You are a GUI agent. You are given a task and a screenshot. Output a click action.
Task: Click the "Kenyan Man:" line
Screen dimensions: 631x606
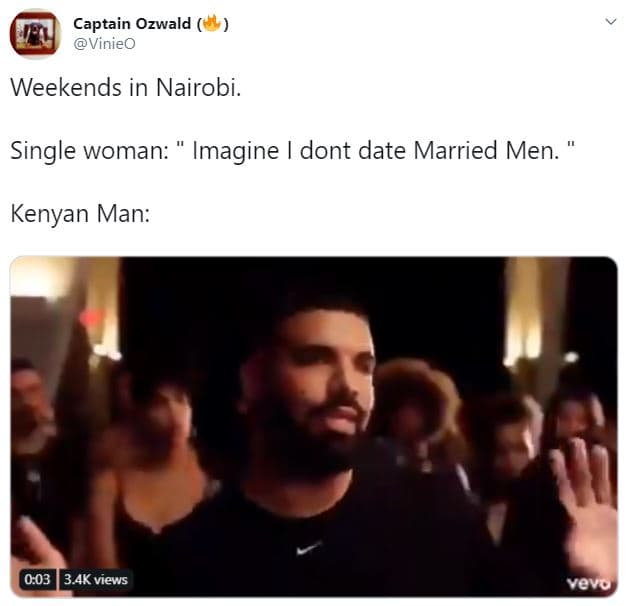[x=80, y=213]
